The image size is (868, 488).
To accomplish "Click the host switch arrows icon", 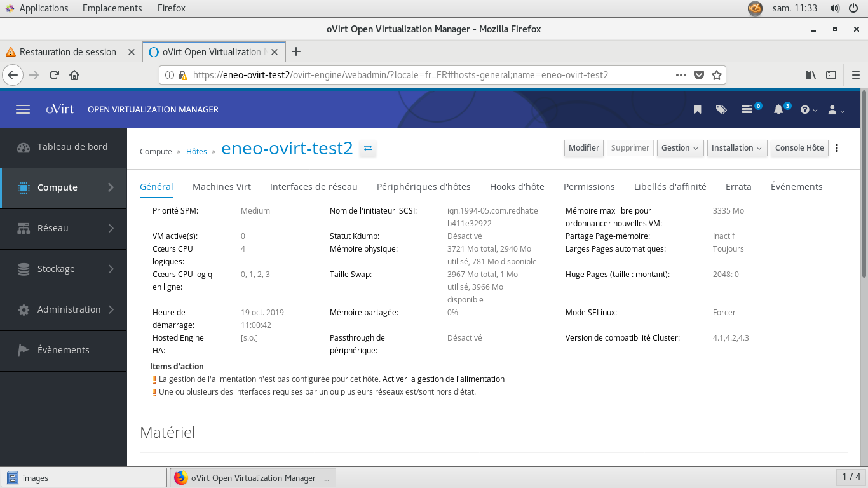I will [368, 148].
